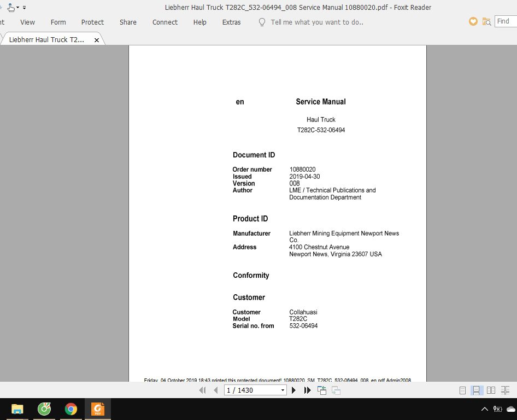This screenshot has width=517, height=420.
Task: Enable continuous page scrolling layout
Action: click(476, 390)
